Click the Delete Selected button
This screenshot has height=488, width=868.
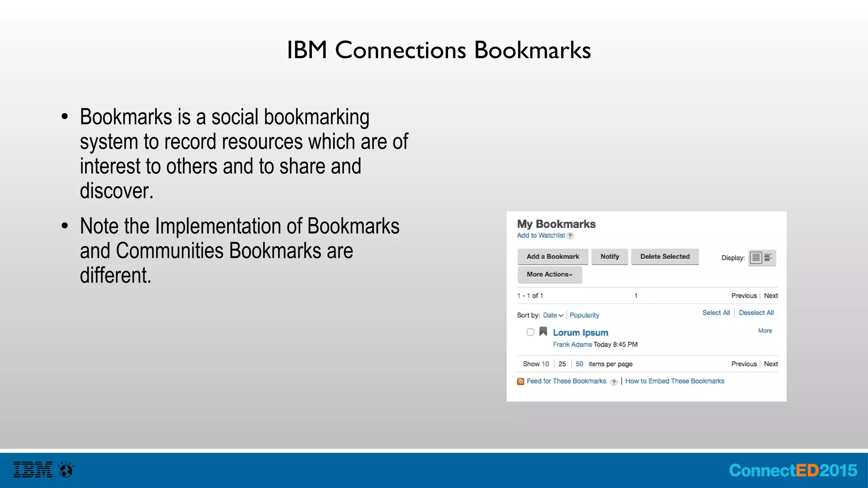665,257
